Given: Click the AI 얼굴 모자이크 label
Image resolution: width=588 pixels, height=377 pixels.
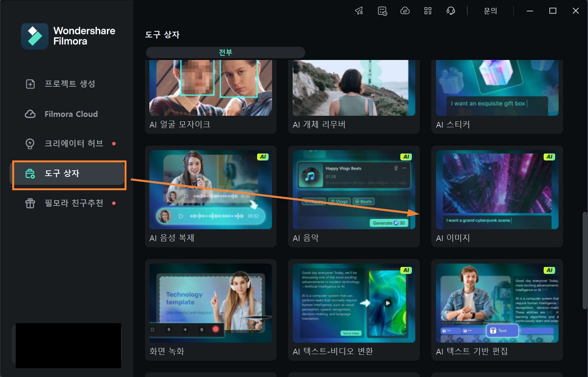Looking at the screenshot, I should click(x=180, y=125).
